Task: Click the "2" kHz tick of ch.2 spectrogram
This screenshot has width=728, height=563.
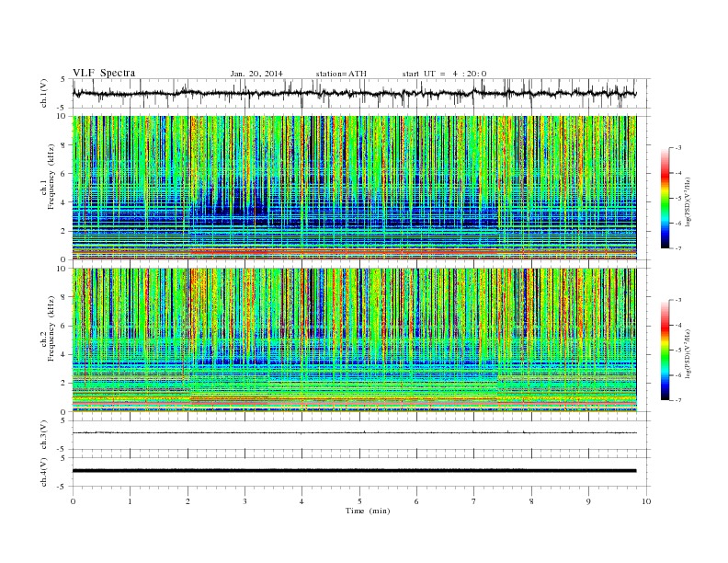Action: click(63, 384)
